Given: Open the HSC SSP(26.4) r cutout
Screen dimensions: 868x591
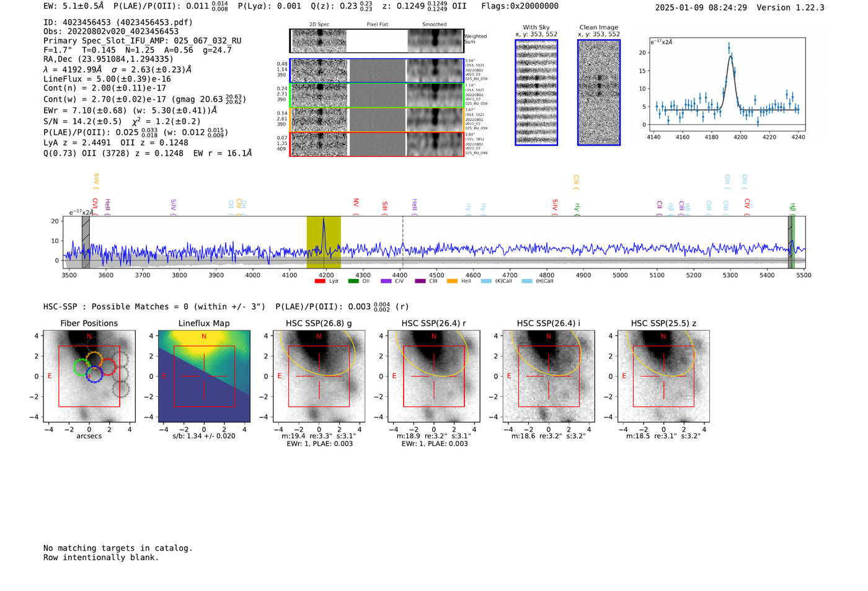Looking at the screenshot, I should (x=434, y=376).
